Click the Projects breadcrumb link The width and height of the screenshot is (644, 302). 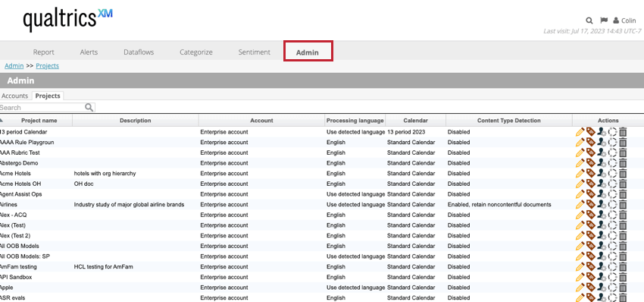pos(47,66)
